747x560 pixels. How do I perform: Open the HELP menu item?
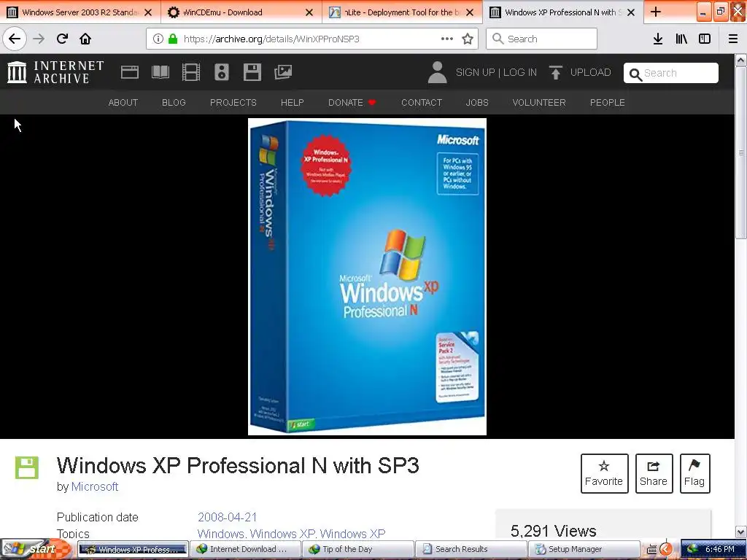pyautogui.click(x=292, y=102)
